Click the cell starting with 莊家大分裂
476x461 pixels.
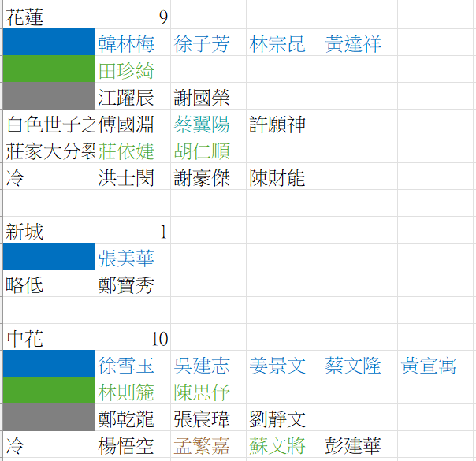pyautogui.click(x=49, y=149)
